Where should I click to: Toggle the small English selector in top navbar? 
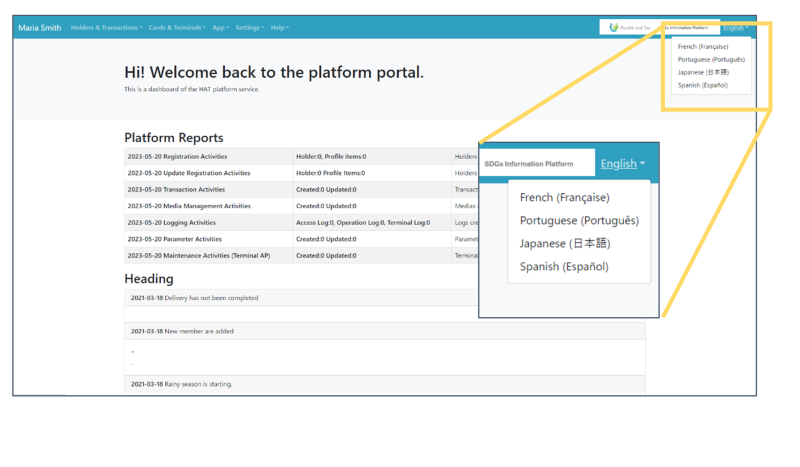coord(735,28)
